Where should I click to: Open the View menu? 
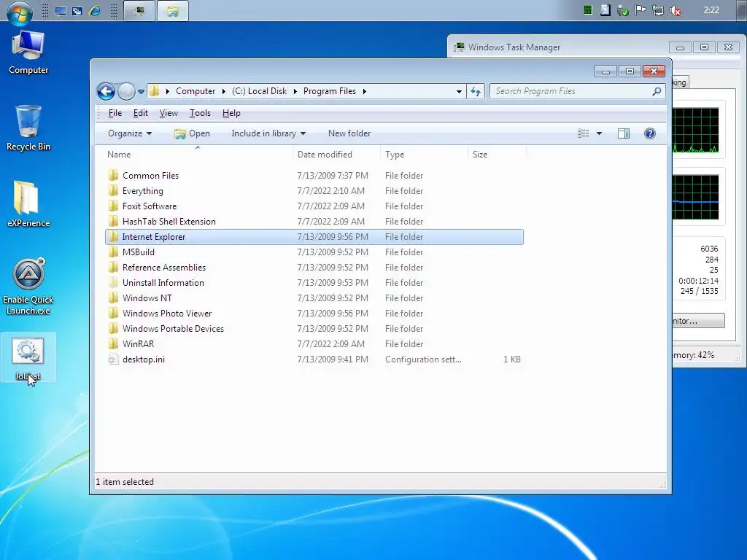pos(169,113)
